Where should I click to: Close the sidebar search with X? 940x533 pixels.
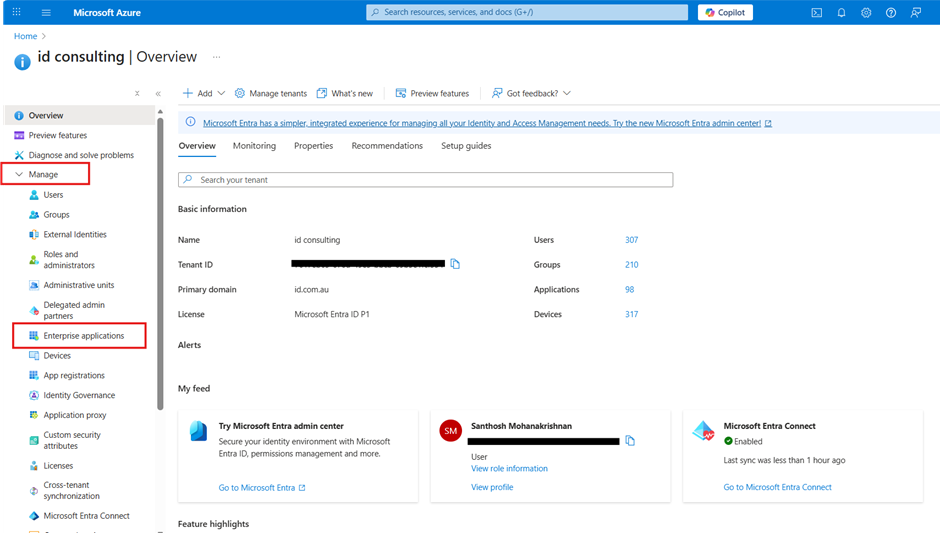[x=137, y=94]
